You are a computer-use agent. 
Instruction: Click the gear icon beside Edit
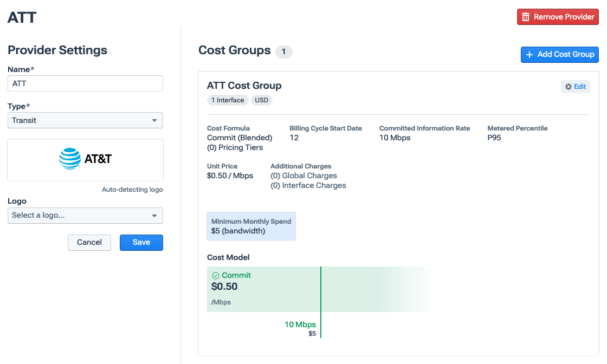point(568,87)
